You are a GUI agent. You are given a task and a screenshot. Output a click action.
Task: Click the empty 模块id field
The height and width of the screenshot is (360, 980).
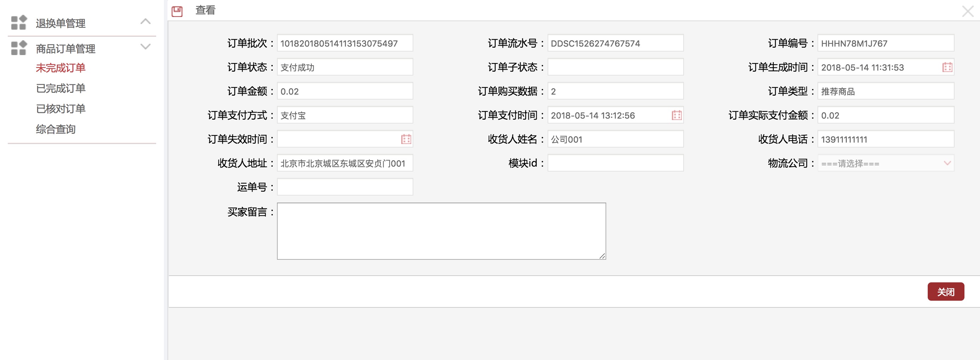pyautogui.click(x=615, y=163)
